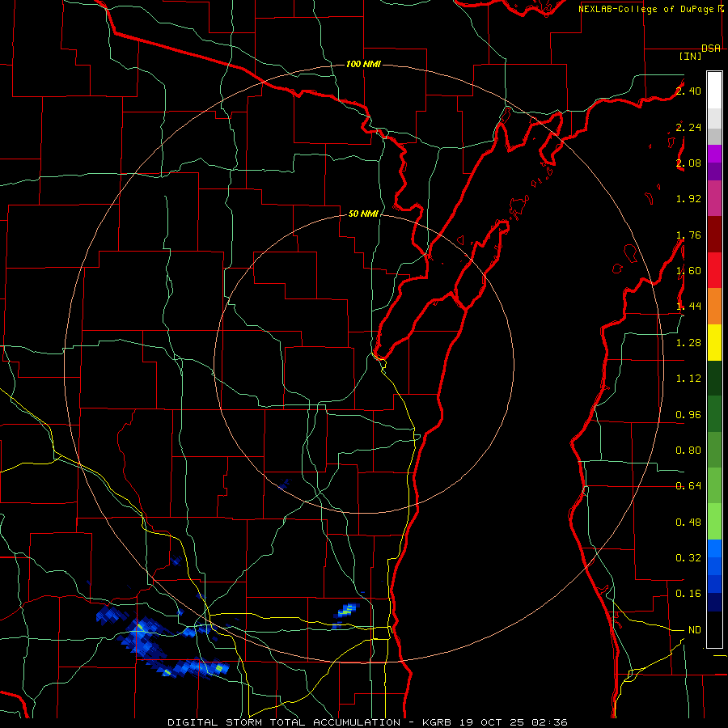Click the 1.76 legend value
Image resolution: width=728 pixels, height=728 pixels.
click(x=688, y=235)
